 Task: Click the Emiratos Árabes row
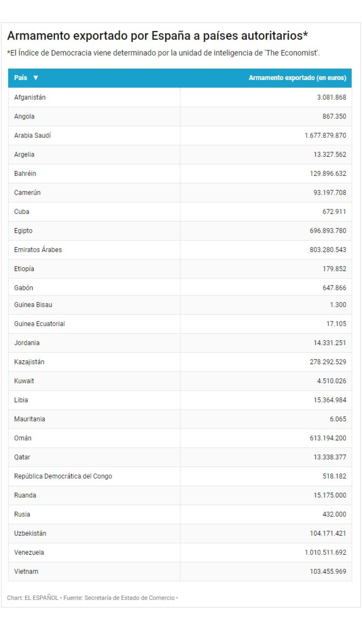click(38, 250)
